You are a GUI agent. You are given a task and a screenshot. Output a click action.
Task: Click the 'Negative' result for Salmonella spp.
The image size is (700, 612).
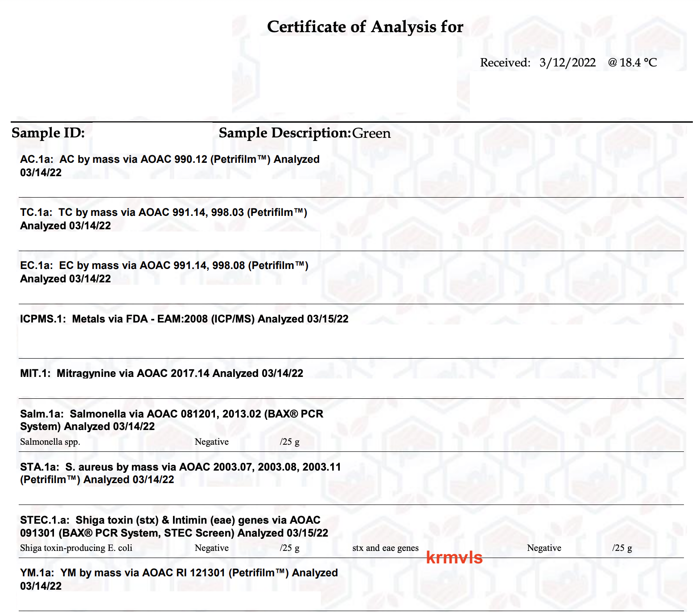(x=212, y=442)
